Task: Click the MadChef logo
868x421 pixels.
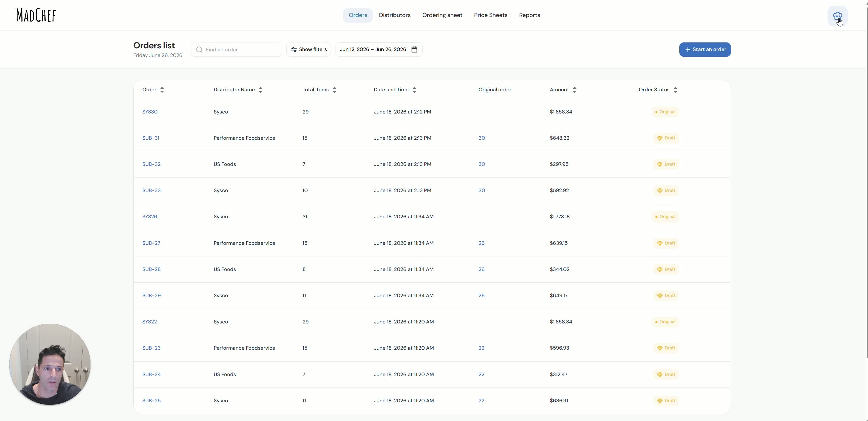Action: tap(36, 15)
